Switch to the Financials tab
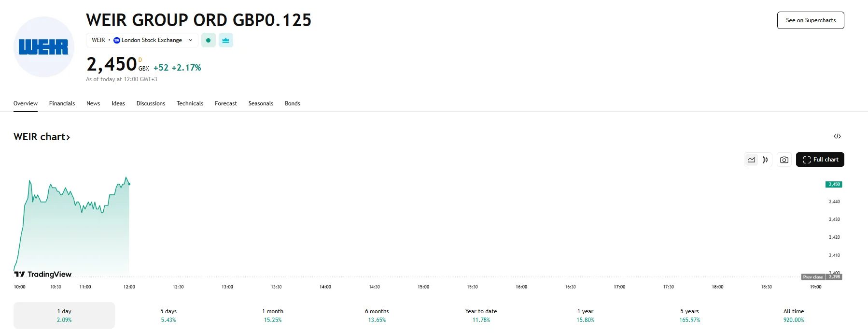 [x=62, y=103]
